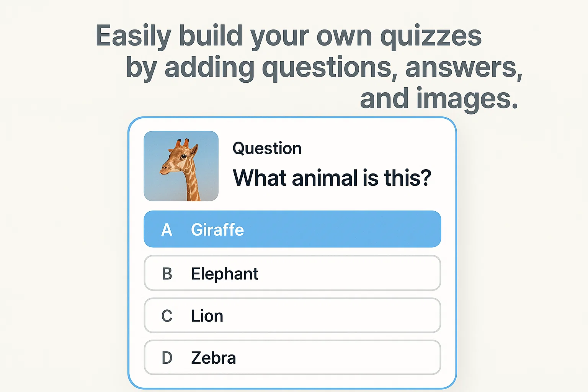Click the 'Question' label

[267, 148]
